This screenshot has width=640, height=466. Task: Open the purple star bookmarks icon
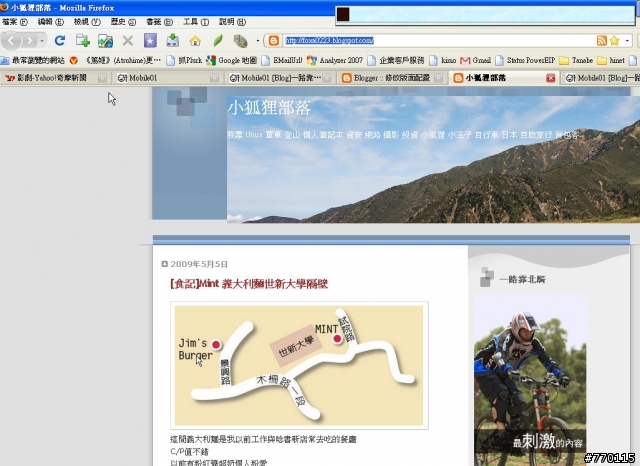(150, 40)
